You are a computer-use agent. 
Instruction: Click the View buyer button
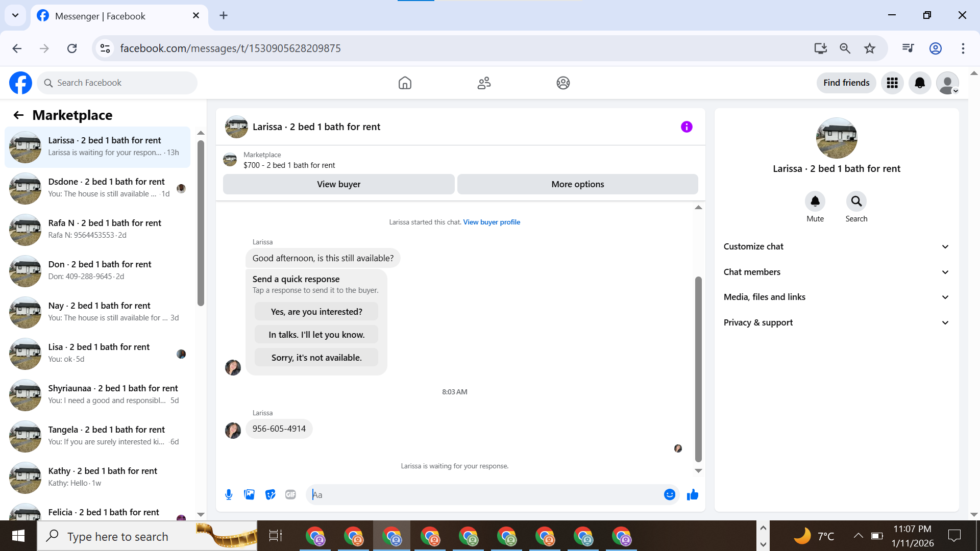tap(338, 184)
